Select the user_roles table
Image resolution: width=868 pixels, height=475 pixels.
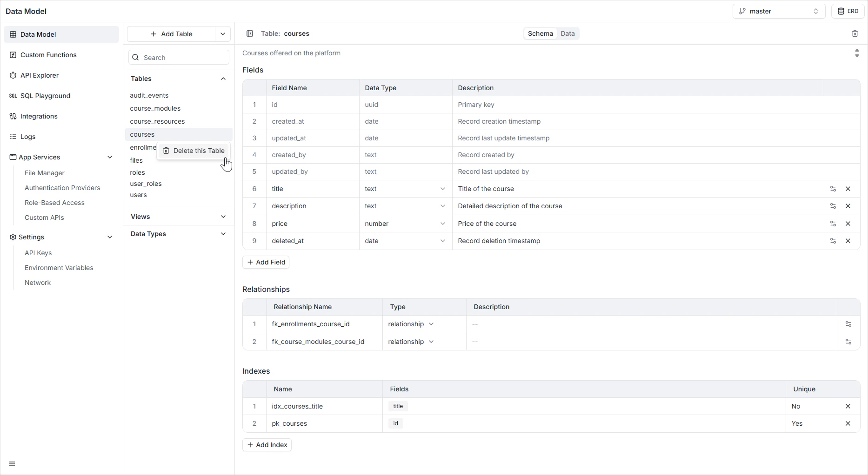(x=146, y=184)
